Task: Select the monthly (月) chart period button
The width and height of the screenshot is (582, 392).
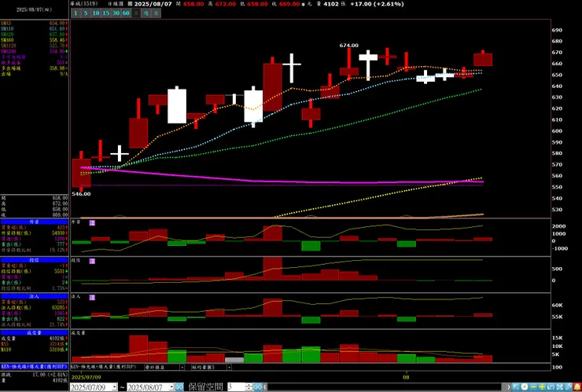Action: [x=157, y=13]
